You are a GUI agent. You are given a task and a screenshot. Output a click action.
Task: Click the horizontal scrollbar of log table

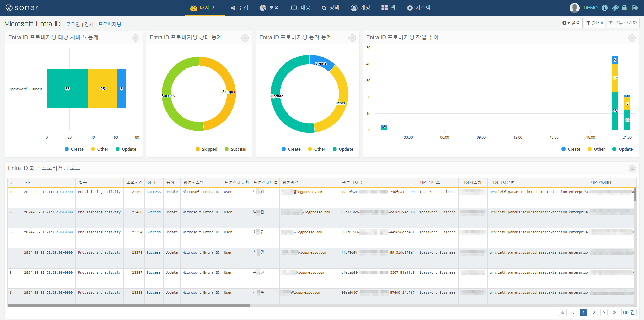click(129, 305)
